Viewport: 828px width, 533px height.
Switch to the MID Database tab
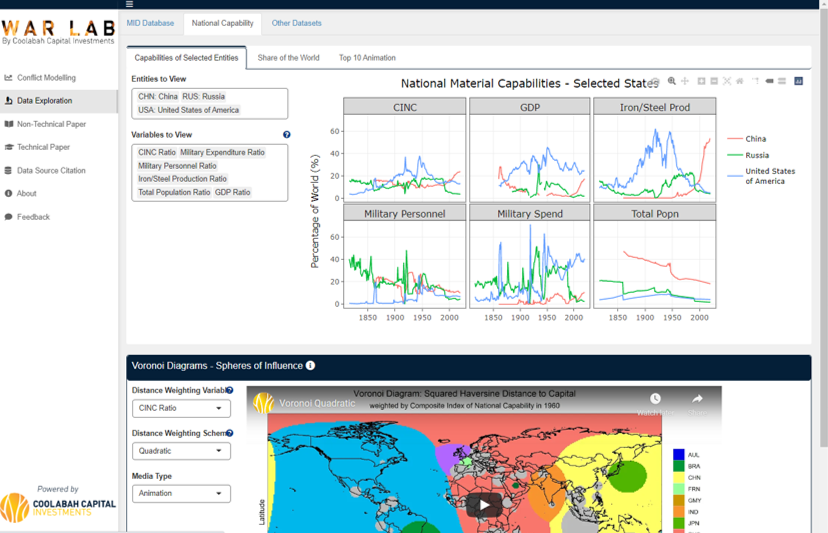(150, 23)
